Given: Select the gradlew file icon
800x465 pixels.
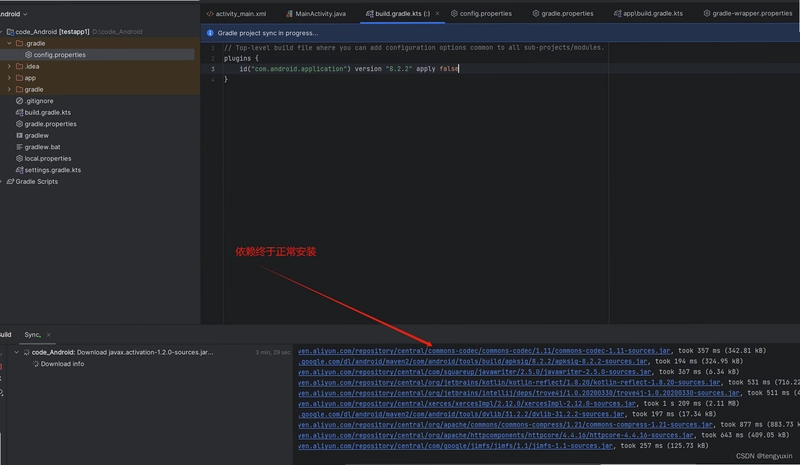Looking at the screenshot, I should (x=19, y=136).
